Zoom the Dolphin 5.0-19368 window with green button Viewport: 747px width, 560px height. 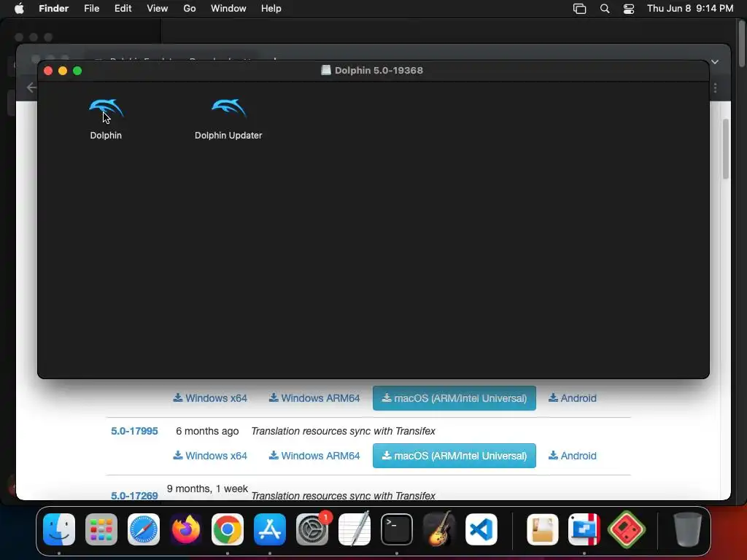click(x=77, y=71)
